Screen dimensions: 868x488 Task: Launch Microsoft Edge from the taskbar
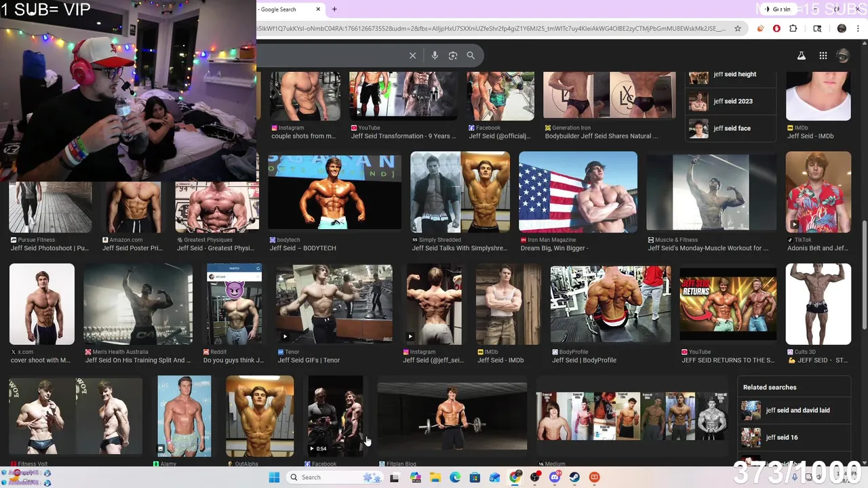[x=455, y=477]
